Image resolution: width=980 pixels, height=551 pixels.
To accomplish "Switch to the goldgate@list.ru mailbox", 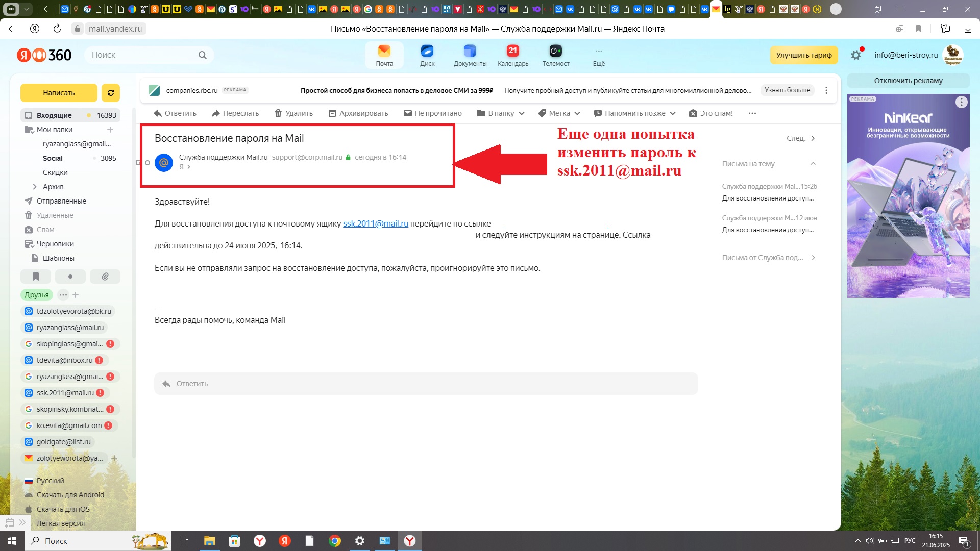I will (x=58, y=442).
